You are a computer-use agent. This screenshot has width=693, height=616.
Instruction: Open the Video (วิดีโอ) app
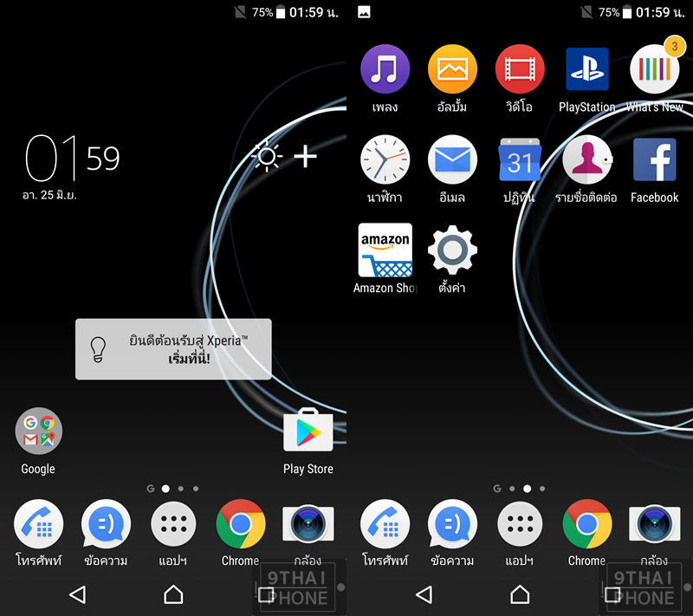tap(520, 69)
